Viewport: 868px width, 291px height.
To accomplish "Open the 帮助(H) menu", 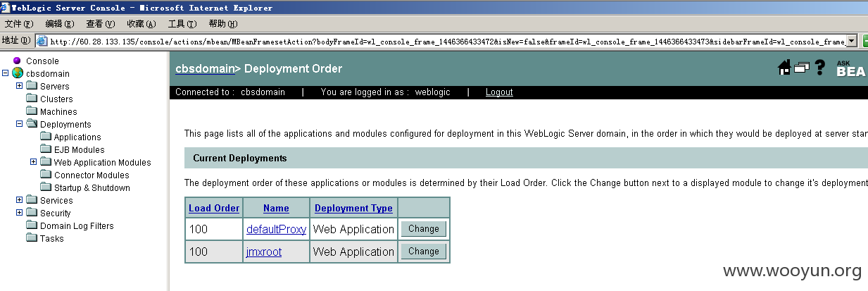I will 223,24.
